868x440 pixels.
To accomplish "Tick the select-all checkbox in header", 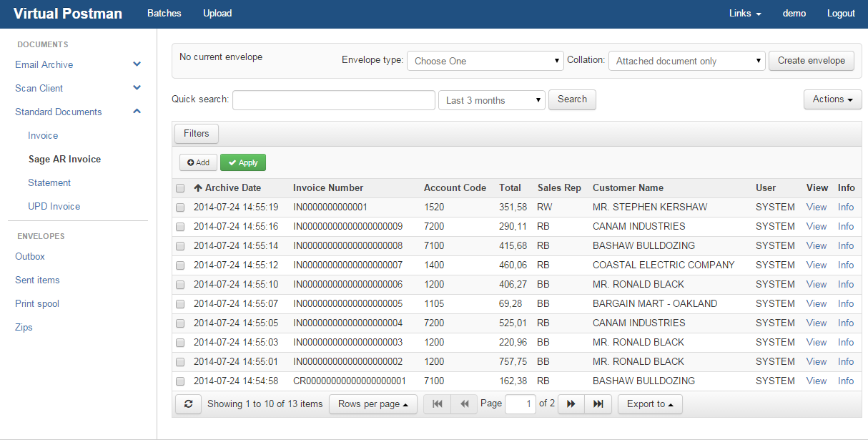I will [180, 188].
